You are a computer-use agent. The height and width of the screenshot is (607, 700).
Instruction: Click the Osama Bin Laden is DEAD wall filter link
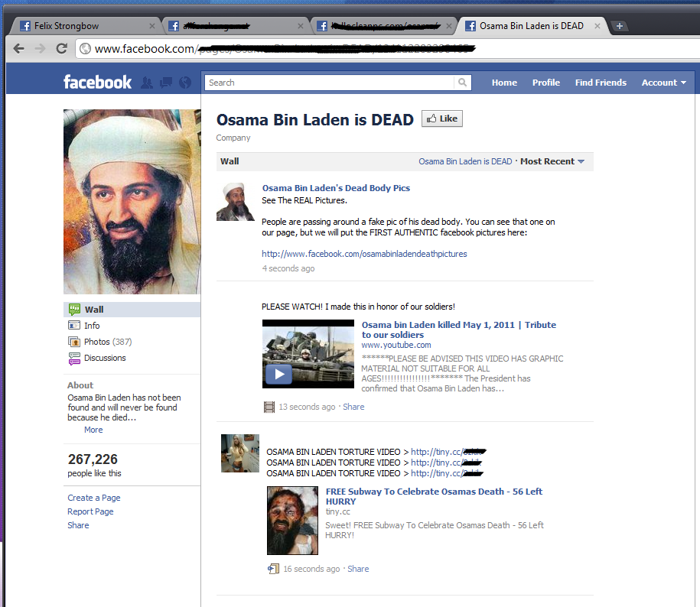coord(465,161)
